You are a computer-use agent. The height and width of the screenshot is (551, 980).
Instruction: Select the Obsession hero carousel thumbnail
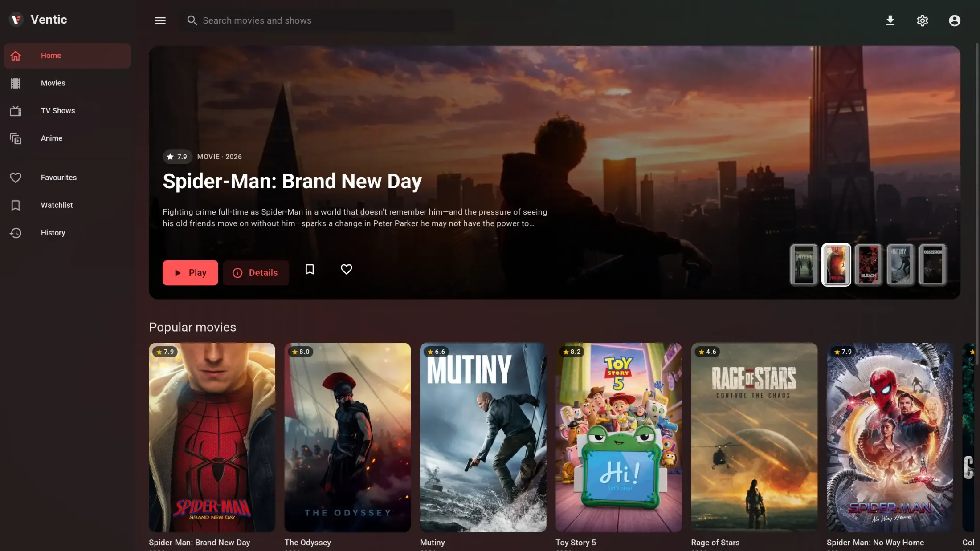click(x=932, y=265)
